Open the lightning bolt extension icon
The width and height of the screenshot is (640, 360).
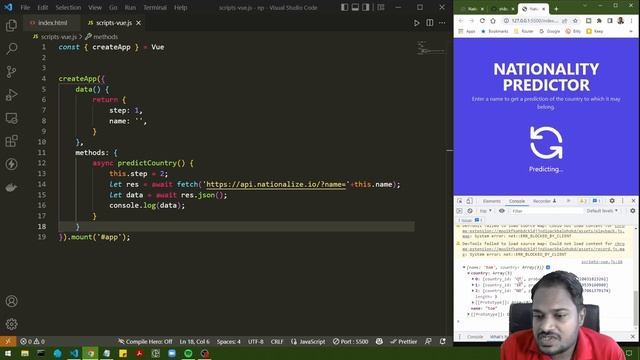(x=11, y=164)
